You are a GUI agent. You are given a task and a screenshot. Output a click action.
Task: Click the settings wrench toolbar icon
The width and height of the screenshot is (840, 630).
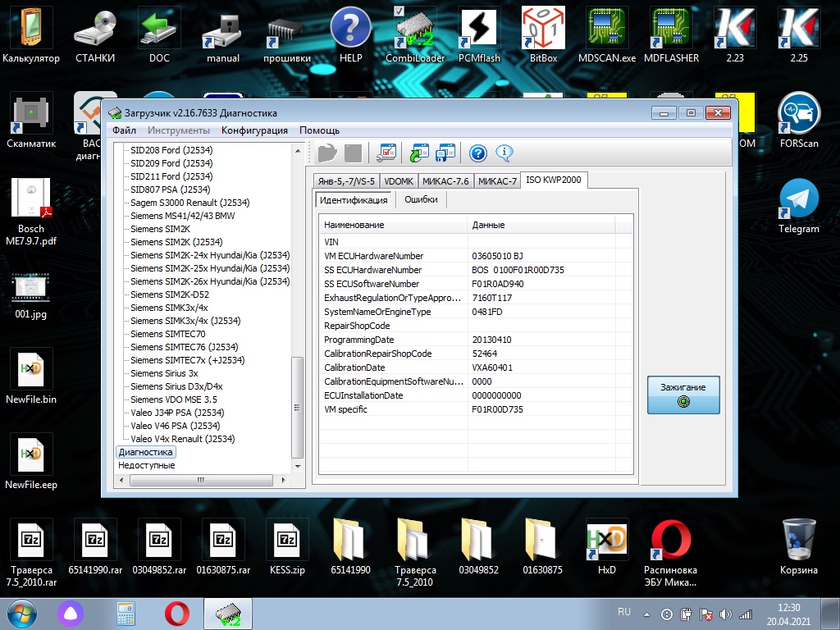386,153
